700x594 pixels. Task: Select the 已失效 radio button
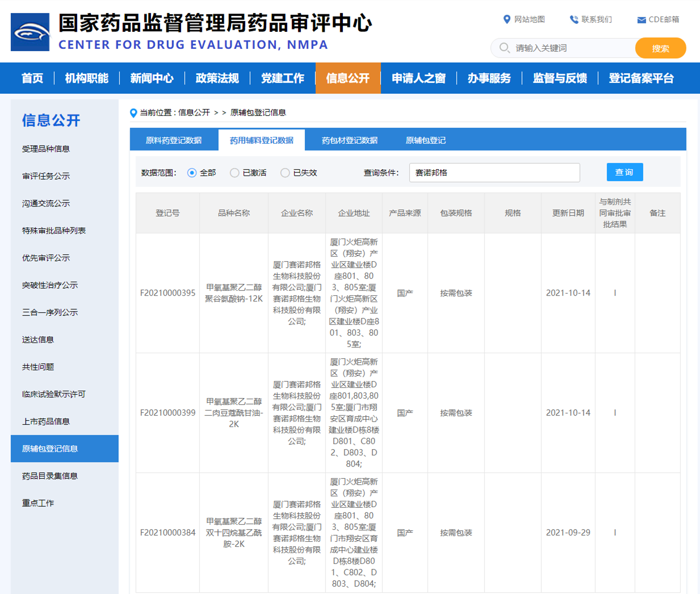[285, 172]
